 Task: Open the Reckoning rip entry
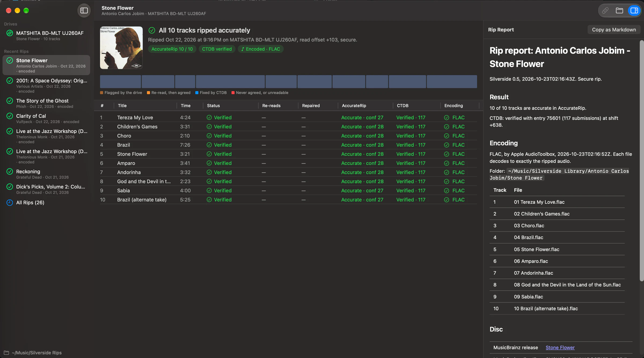click(x=46, y=174)
